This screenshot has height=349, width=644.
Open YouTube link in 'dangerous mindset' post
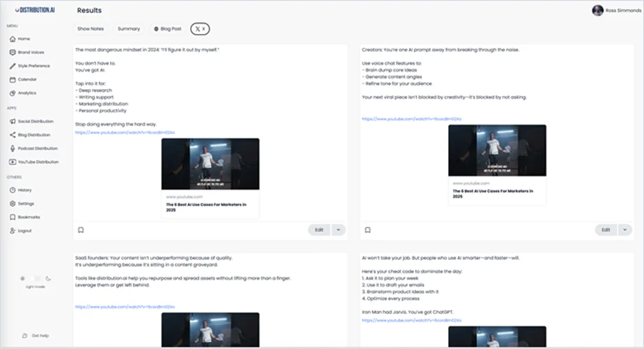[125, 133]
